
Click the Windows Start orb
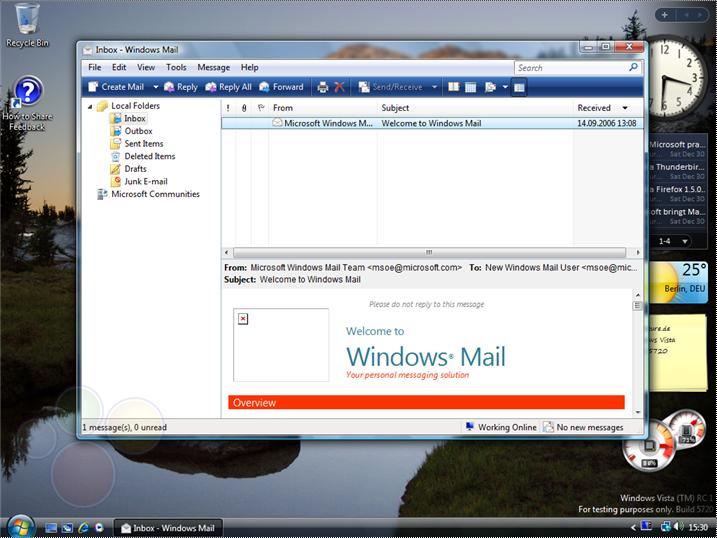[17, 526]
